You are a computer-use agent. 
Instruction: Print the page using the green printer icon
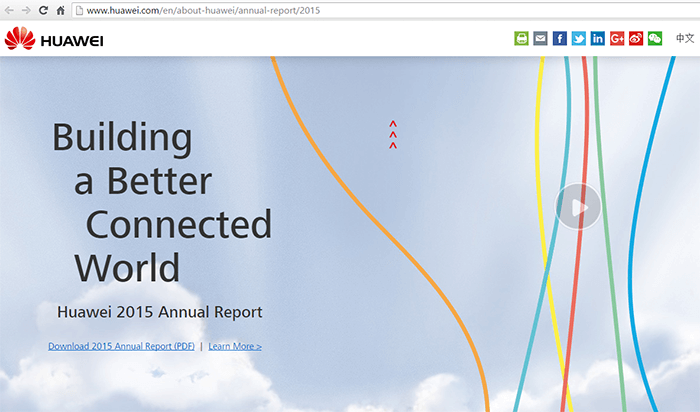click(521, 38)
